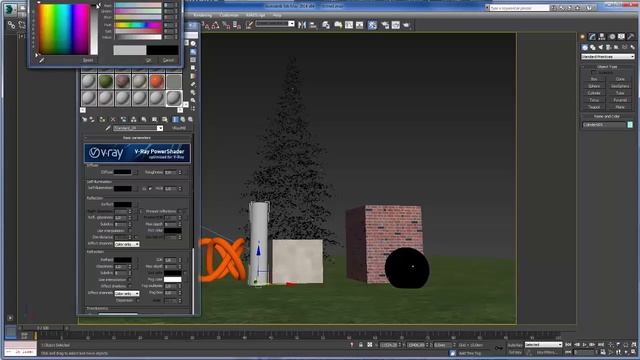Toggle reflection Use interpolation checkbox
Screen dimensions: 640x360
pos(129,231)
